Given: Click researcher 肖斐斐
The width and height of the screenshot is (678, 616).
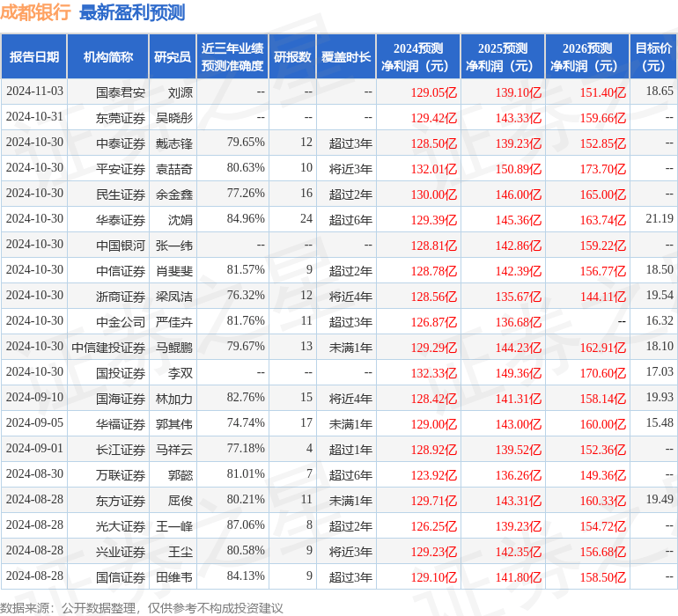Looking at the screenshot, I should coord(174,271).
